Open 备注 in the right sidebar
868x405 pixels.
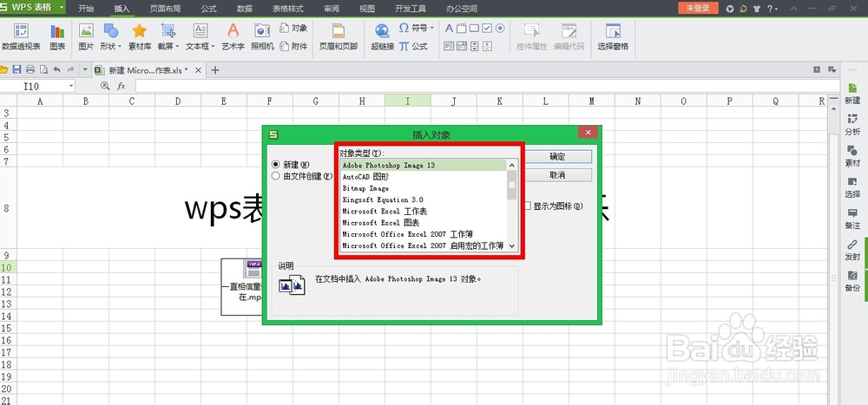pos(852,219)
